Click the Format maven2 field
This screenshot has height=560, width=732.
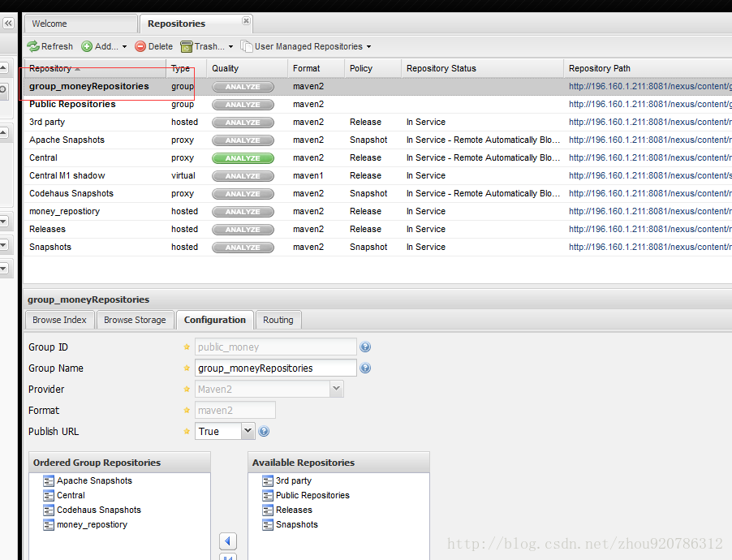pyautogui.click(x=235, y=410)
